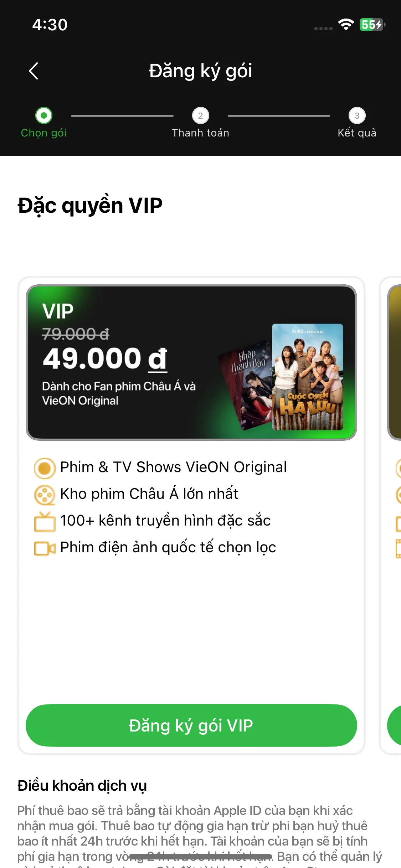Tap the back chevron arrow

click(34, 71)
